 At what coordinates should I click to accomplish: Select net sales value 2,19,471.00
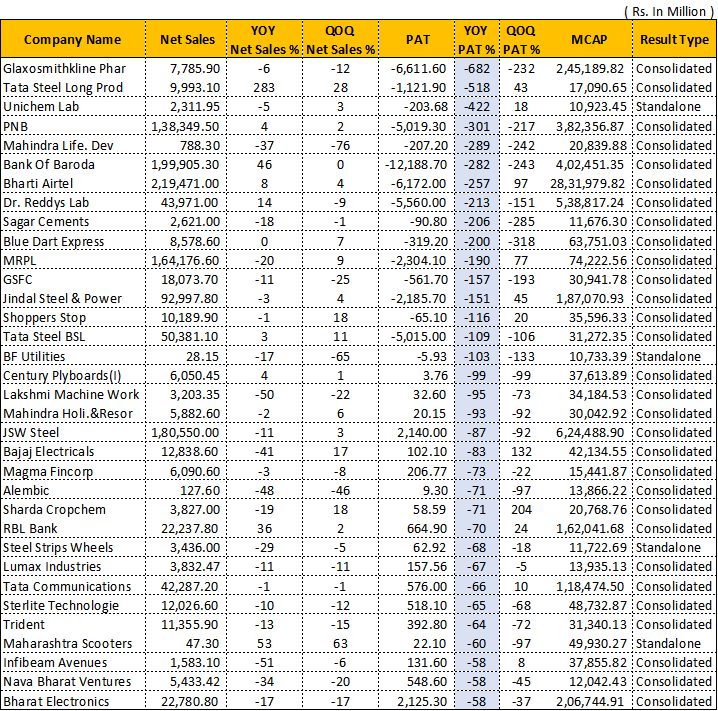[x=185, y=184]
